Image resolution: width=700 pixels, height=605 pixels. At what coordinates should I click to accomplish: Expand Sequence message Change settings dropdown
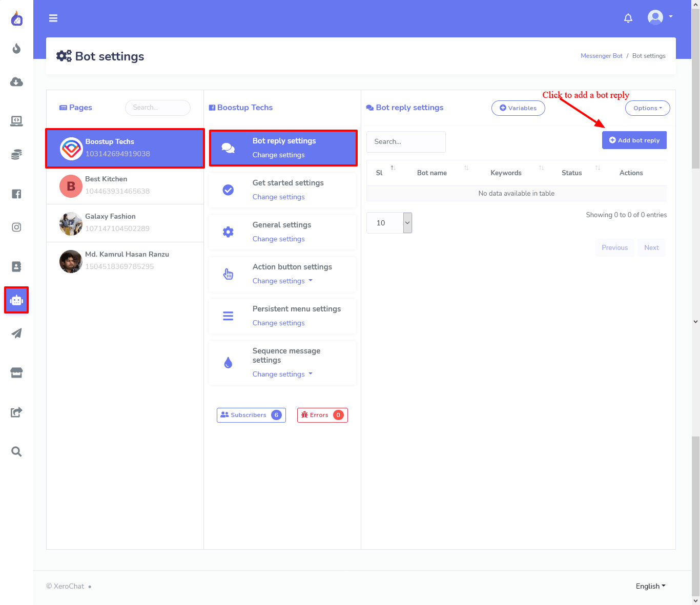(x=282, y=374)
